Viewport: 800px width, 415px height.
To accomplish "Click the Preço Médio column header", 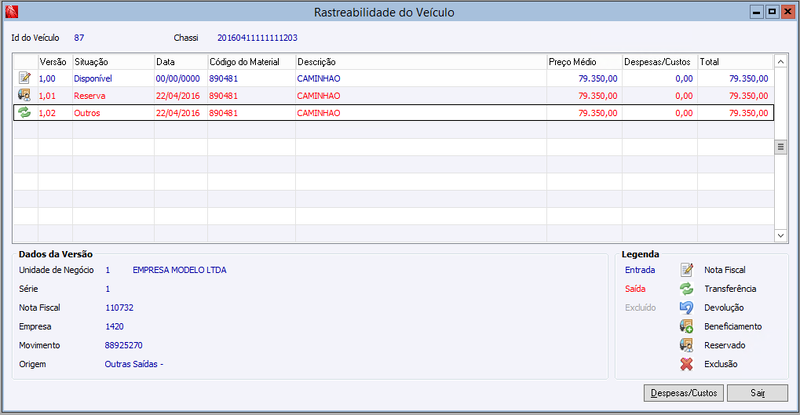I will [x=584, y=62].
